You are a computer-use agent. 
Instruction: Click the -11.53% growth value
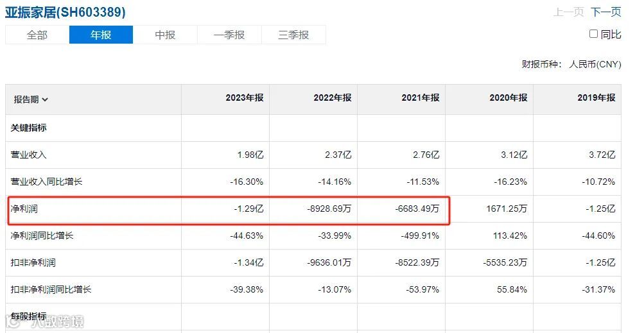coord(422,182)
